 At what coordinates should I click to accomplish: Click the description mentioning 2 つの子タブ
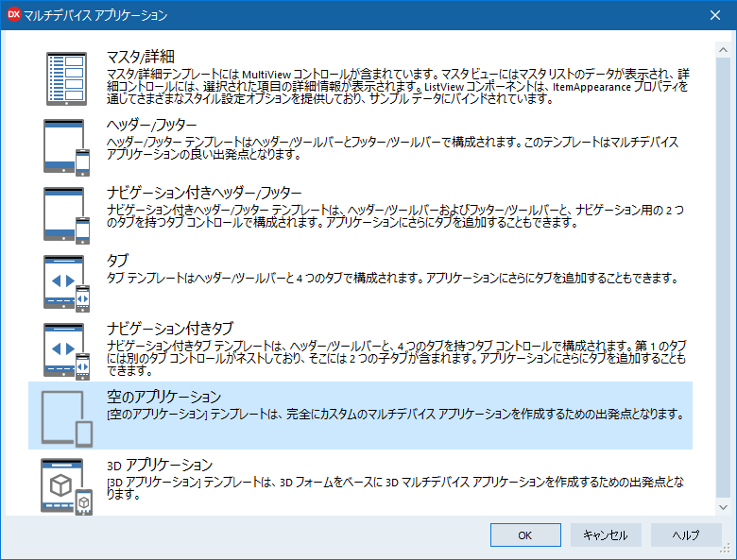397,359
